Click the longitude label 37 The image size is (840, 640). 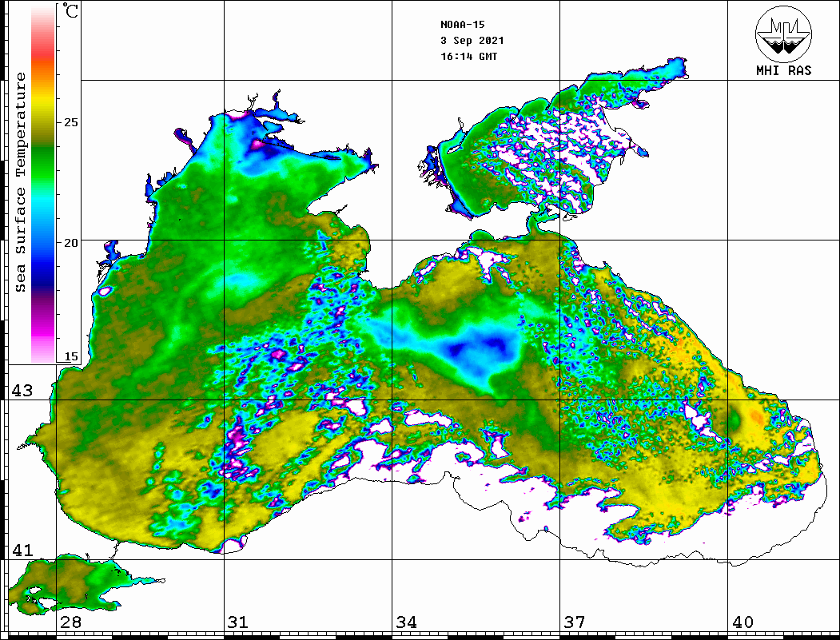pos(575,622)
